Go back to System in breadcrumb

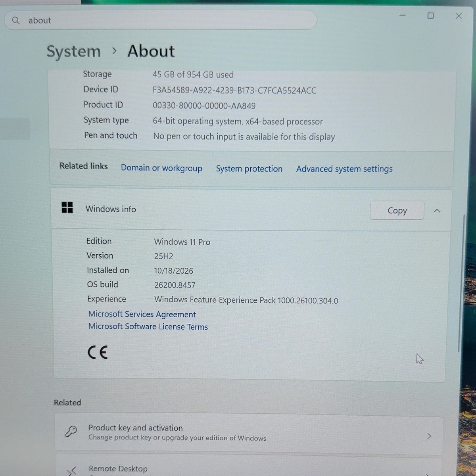pyautogui.click(x=74, y=52)
